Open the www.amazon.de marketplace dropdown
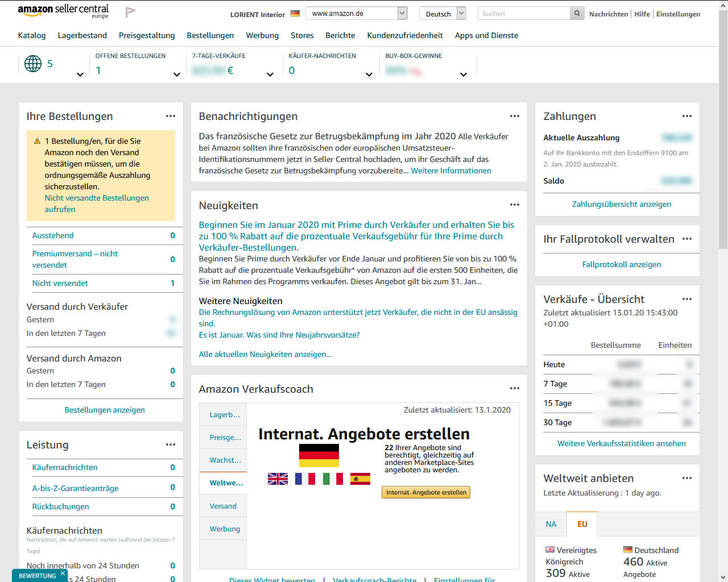 click(356, 13)
